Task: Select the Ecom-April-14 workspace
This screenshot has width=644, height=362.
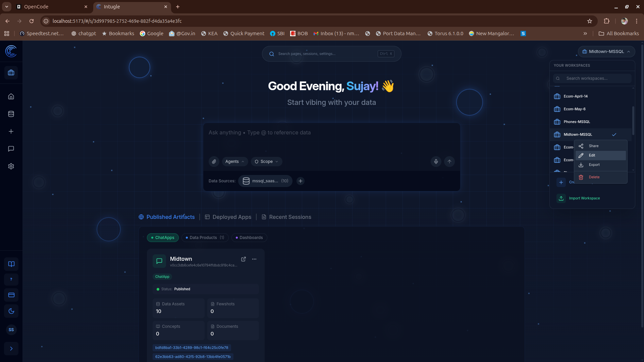Action: (x=591, y=97)
